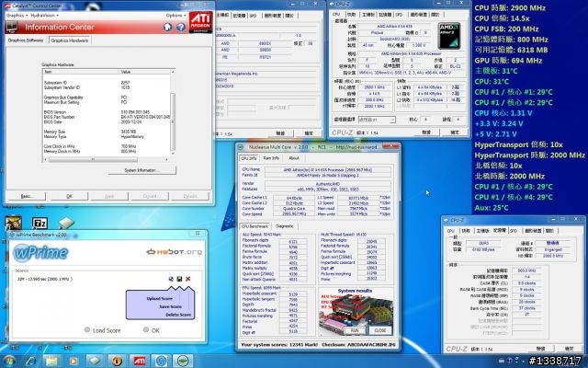Image resolution: width=588 pixels, height=368 pixels.
Task: Click the System Information button
Action: pos(141,170)
